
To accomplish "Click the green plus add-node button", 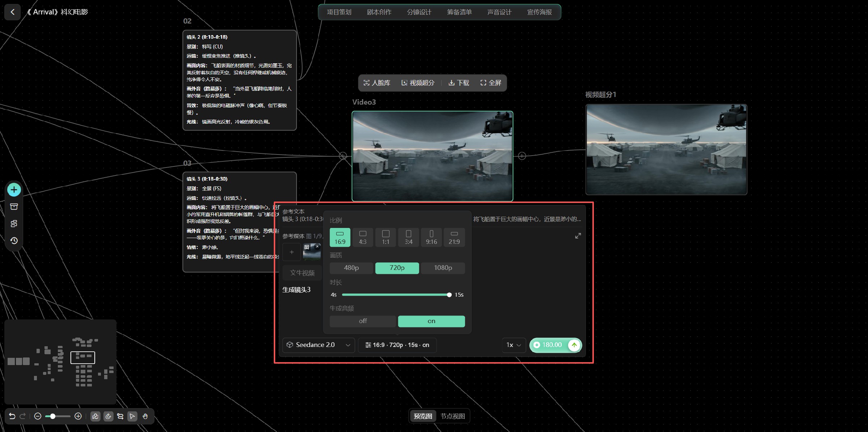I will (14, 190).
